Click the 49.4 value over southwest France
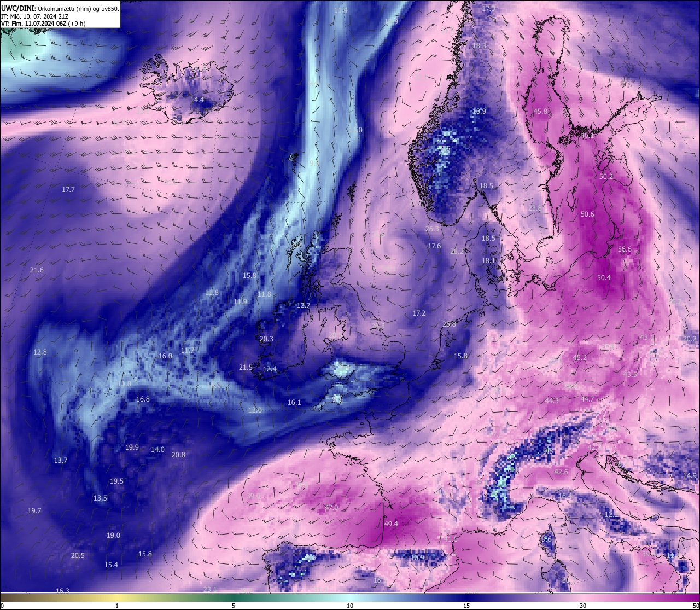Screen dimensions: 700x610 [391, 524]
